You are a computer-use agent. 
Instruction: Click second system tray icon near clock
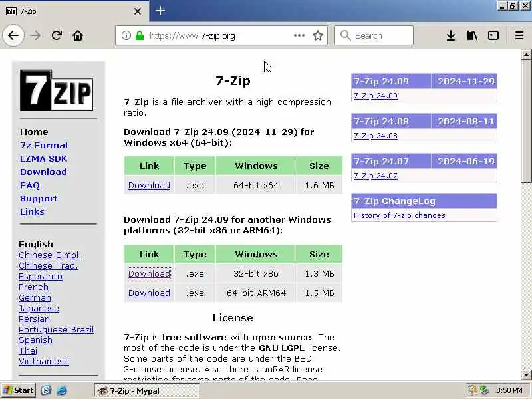[484, 390]
